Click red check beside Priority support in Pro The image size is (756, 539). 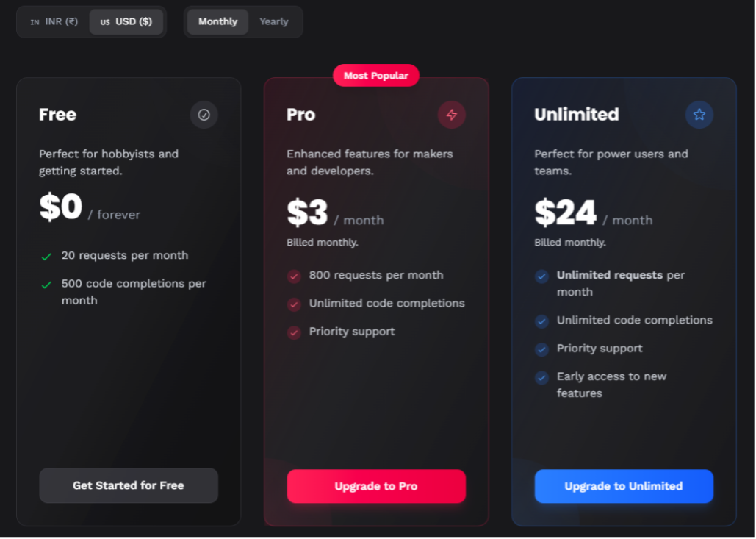click(x=294, y=333)
